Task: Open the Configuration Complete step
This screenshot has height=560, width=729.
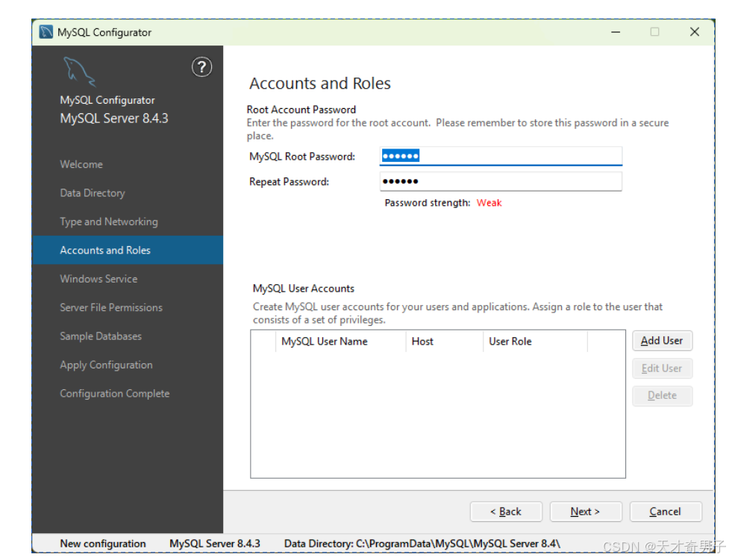Action: coord(114,393)
